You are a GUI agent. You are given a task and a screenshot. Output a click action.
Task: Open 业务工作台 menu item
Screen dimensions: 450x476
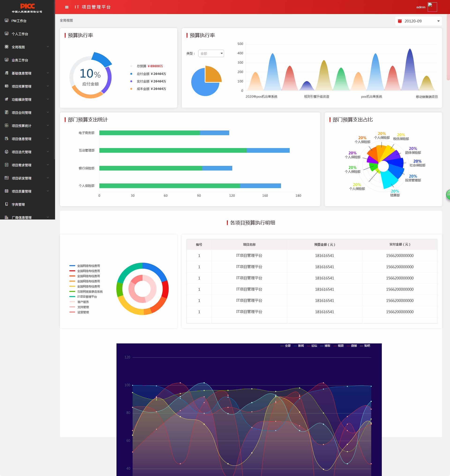coord(20,60)
